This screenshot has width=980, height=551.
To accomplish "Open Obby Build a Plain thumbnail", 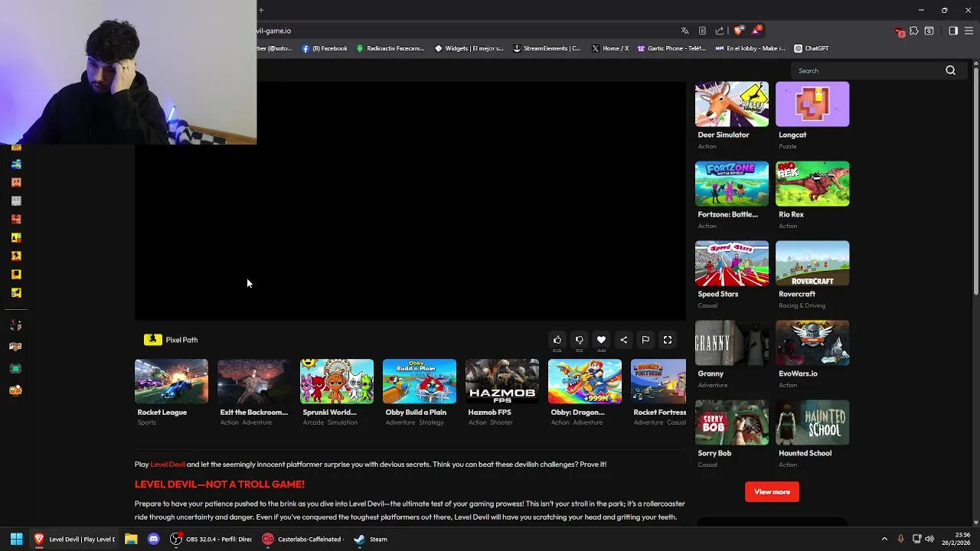I will 419,381.
